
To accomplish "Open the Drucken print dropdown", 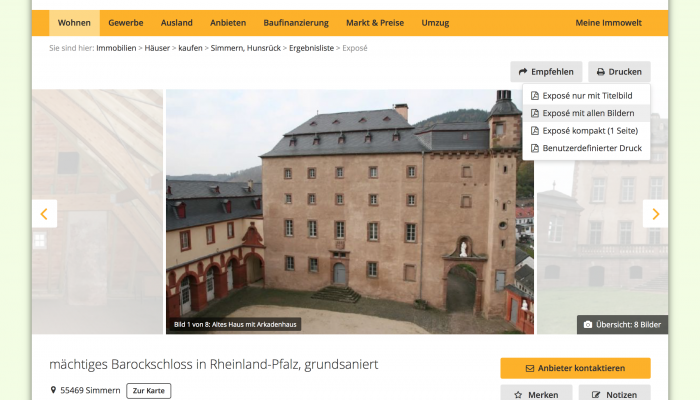I will 619,72.
